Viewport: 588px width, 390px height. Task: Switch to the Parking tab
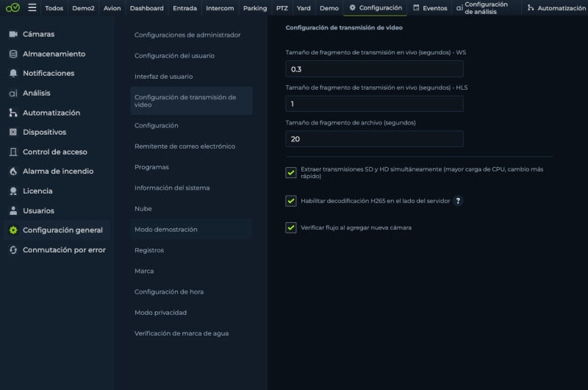coord(255,8)
